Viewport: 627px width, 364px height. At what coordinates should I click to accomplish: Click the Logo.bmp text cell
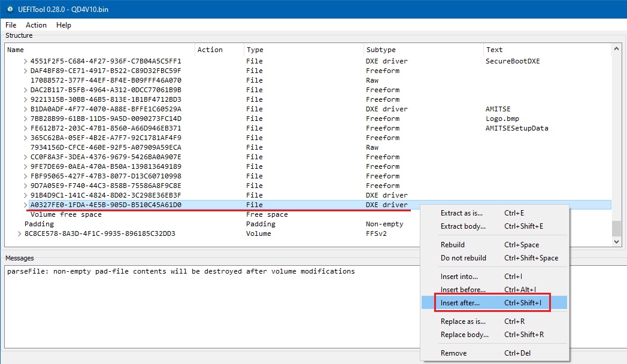pos(502,119)
